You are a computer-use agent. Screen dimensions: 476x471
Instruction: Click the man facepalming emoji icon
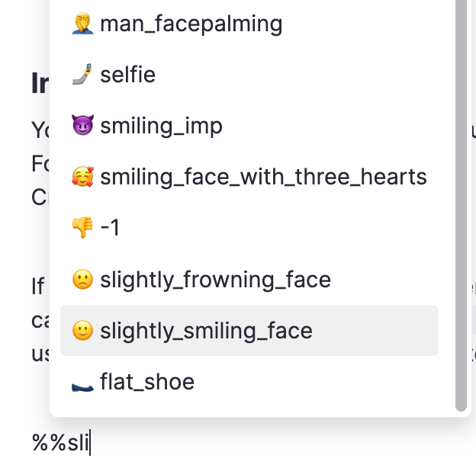point(82,24)
